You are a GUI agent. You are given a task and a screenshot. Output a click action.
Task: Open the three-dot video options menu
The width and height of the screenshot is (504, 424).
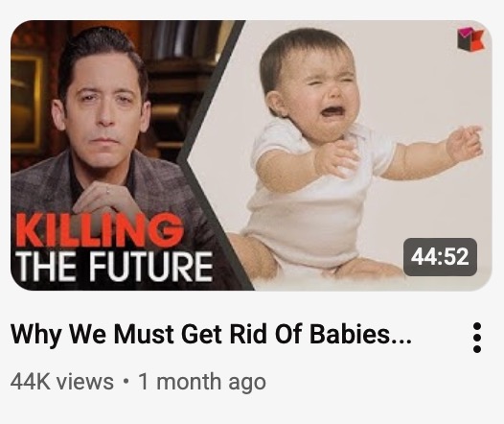point(477,338)
